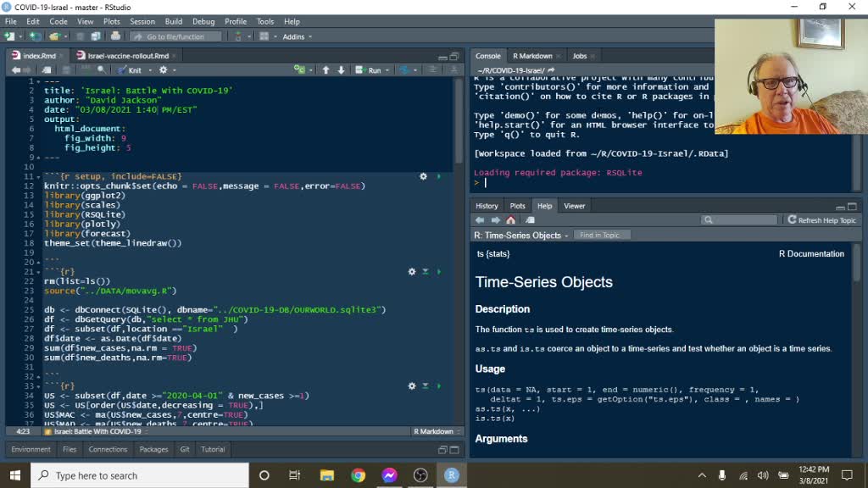Open the version control toolbar icon

coord(238,36)
